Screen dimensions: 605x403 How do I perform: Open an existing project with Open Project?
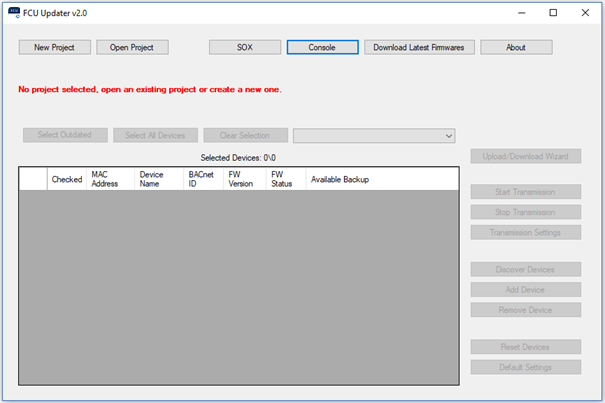[132, 47]
